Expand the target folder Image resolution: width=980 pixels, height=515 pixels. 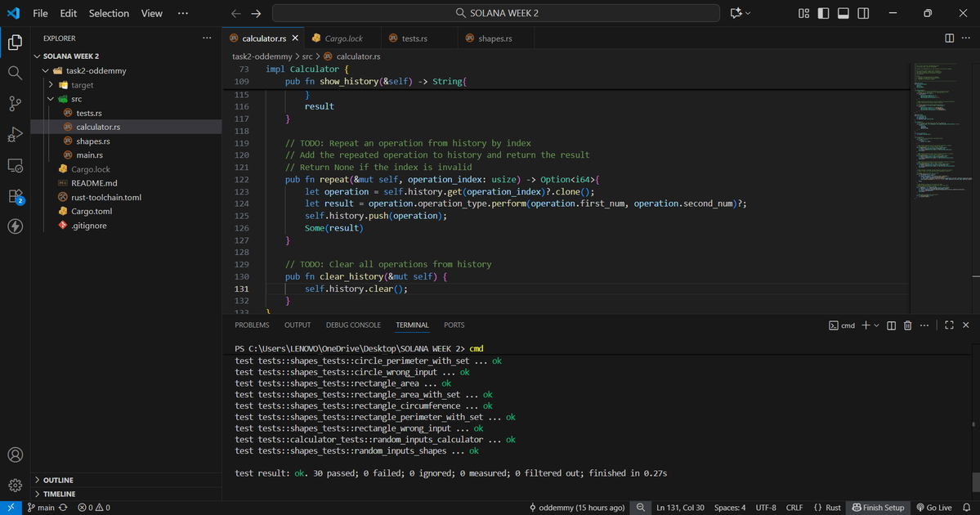pyautogui.click(x=51, y=84)
